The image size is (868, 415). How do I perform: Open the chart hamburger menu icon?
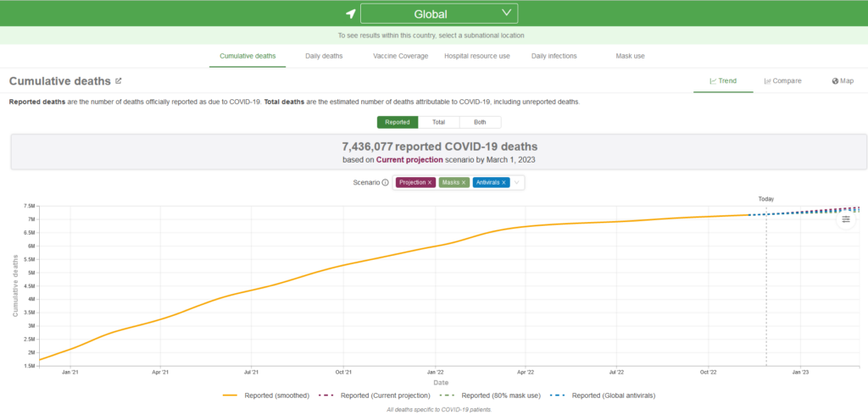coord(845,219)
